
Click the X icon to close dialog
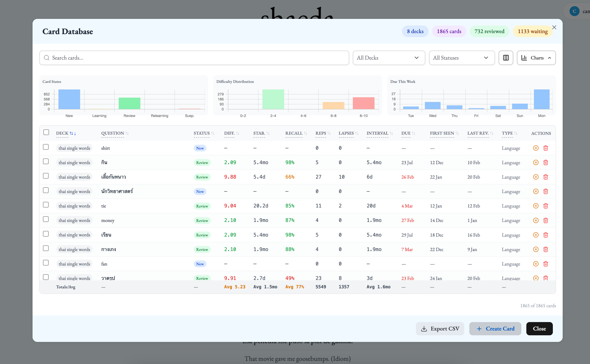click(x=554, y=27)
